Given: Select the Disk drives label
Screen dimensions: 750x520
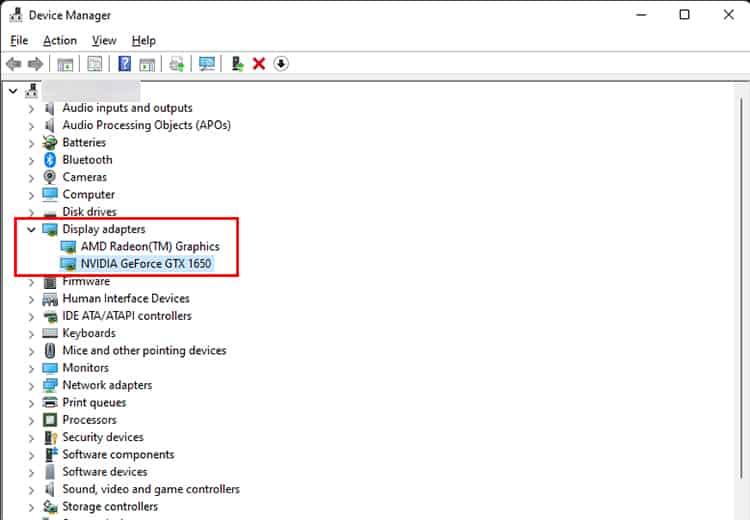Looking at the screenshot, I should (x=89, y=211).
